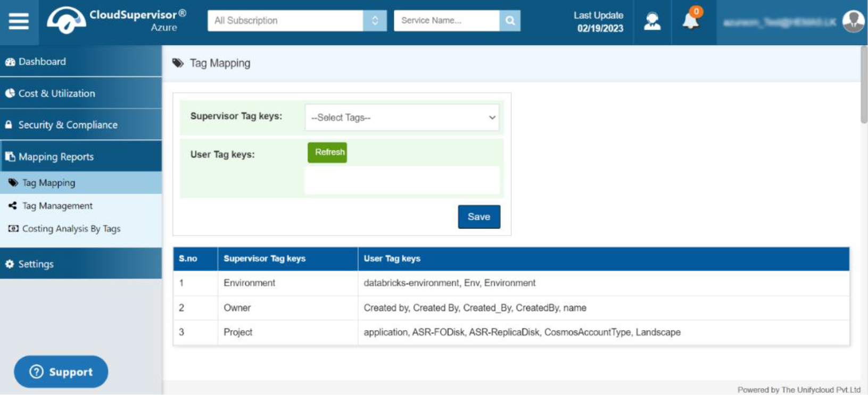
Task: Click the support agent headset icon
Action: (x=652, y=21)
